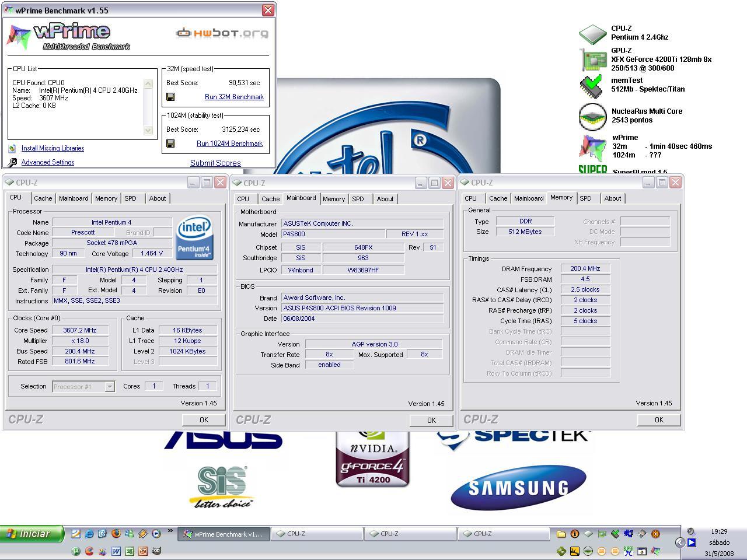The image size is (747, 560).
Task: Open Windows Messenger from the quick launch bar
Action: coord(129,533)
